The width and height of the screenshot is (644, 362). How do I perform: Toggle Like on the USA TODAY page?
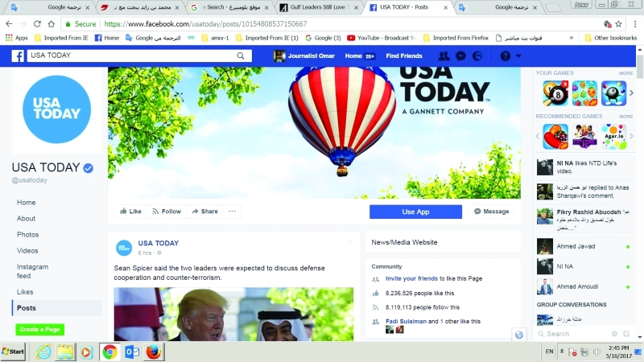tap(130, 212)
